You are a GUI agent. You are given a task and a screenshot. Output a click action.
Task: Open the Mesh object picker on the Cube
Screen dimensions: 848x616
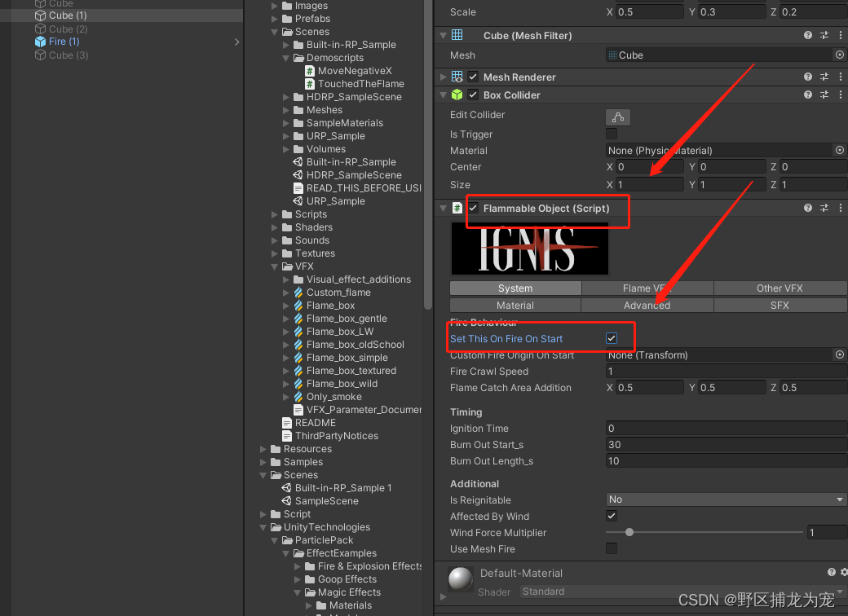coord(840,55)
